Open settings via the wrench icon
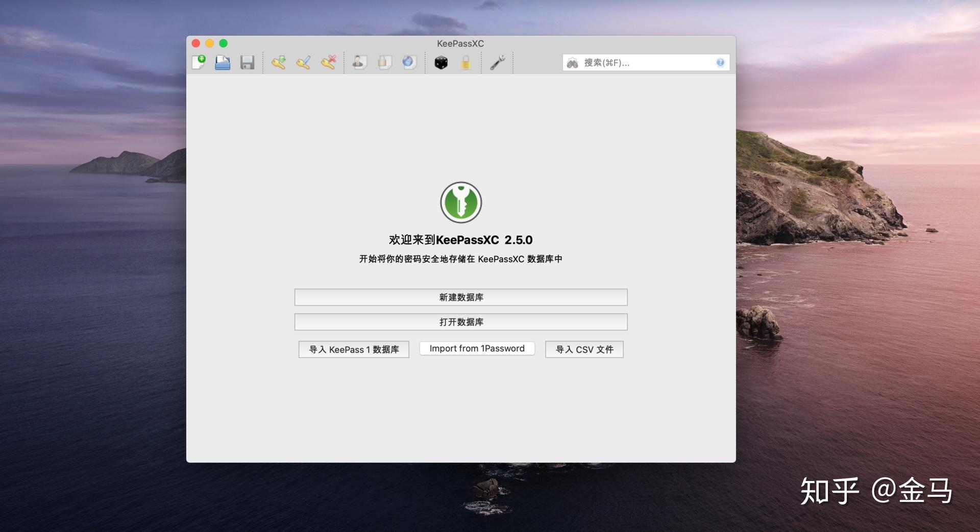This screenshot has height=532, width=980. click(x=497, y=62)
